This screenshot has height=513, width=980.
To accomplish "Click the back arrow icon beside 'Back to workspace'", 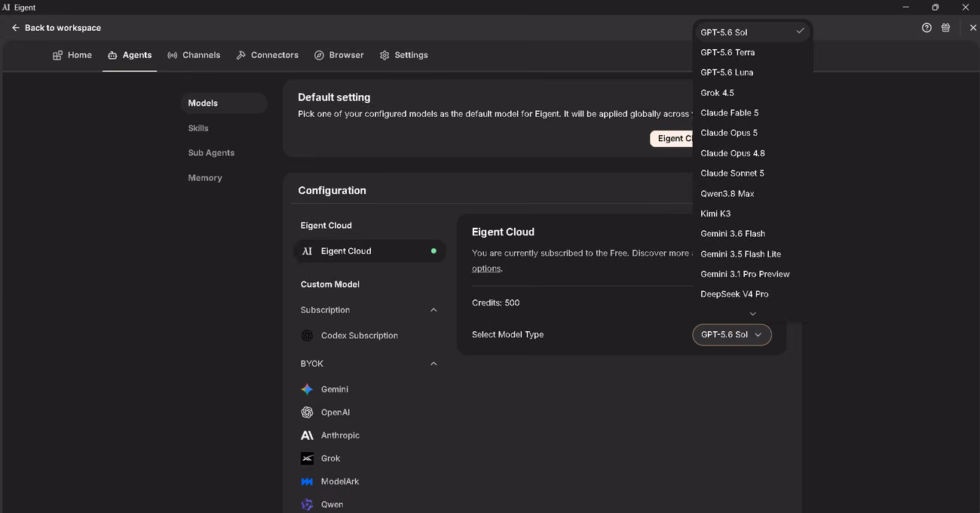I will pyautogui.click(x=15, y=28).
